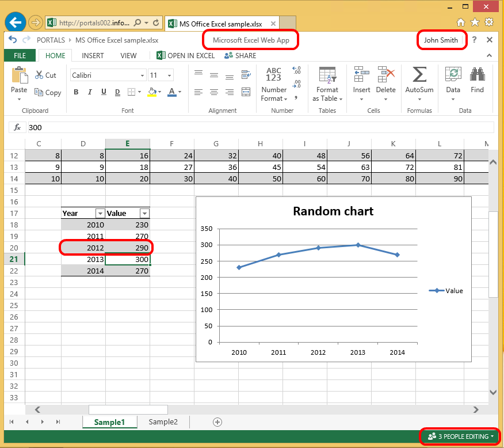Switch to the VIEW ribbon tab
504x448 pixels.
click(x=128, y=56)
